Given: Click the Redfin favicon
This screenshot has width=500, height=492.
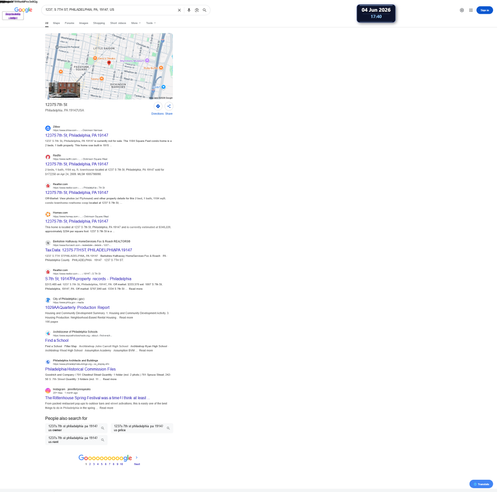Looking at the screenshot, I should point(48,157).
